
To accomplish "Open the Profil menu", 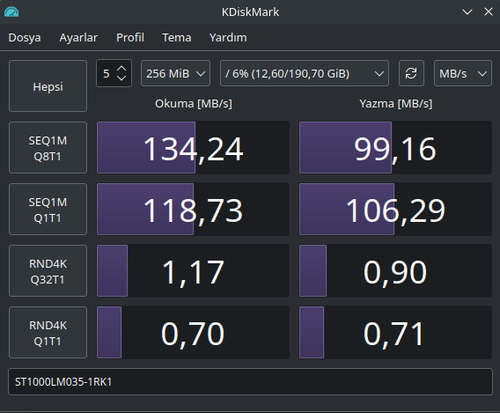I will pyautogui.click(x=130, y=38).
